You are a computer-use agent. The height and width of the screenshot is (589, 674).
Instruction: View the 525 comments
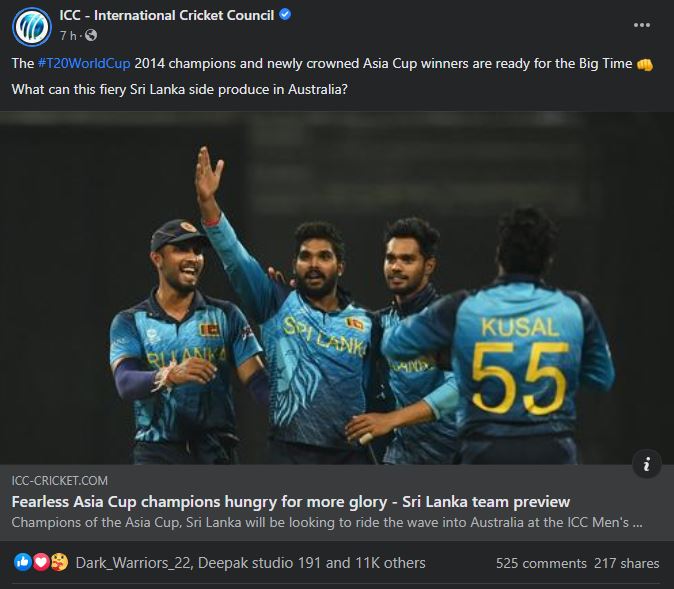click(541, 563)
